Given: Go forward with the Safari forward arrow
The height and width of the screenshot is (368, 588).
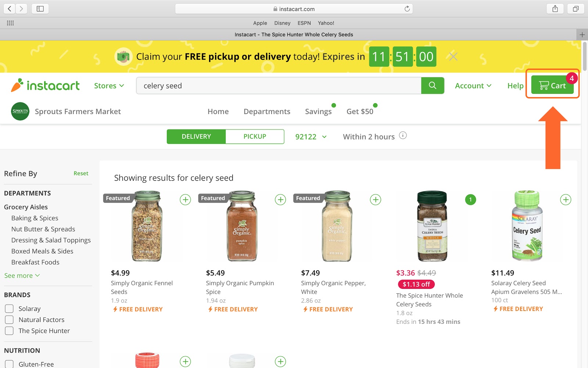Looking at the screenshot, I should click(x=21, y=9).
